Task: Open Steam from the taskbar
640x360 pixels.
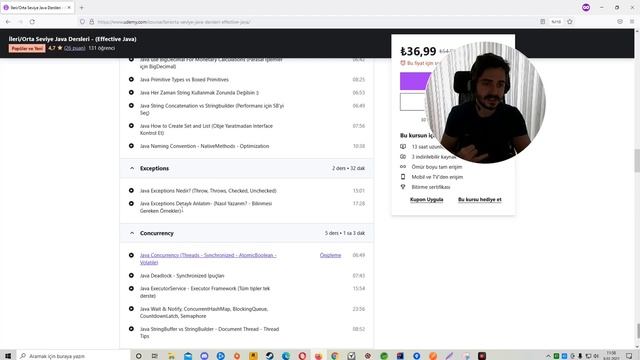Action: coord(269,356)
